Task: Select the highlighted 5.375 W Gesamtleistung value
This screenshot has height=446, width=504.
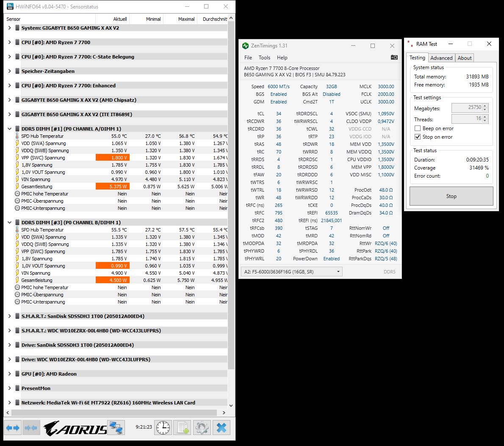Action: (113, 186)
